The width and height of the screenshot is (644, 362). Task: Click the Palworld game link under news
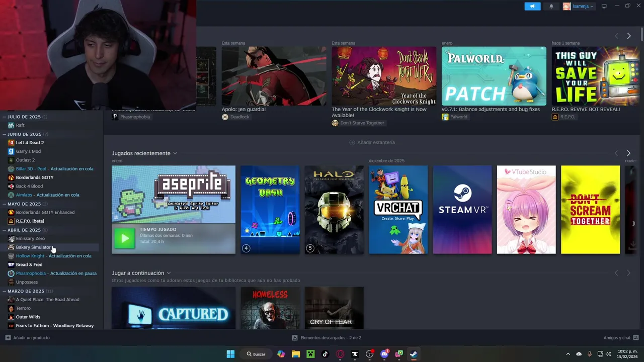pos(455,117)
